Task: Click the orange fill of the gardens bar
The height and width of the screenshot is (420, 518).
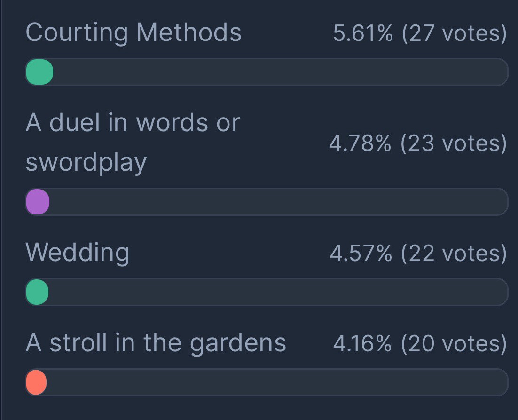Action: coord(36,382)
